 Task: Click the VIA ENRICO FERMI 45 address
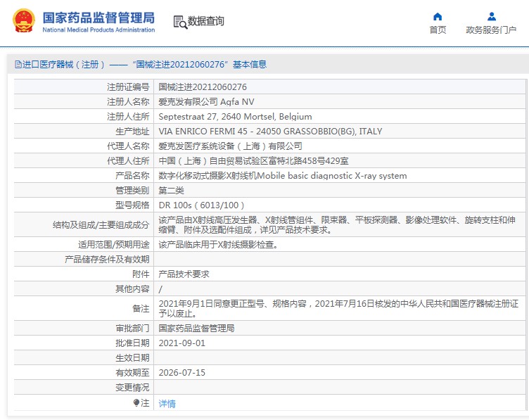point(270,132)
